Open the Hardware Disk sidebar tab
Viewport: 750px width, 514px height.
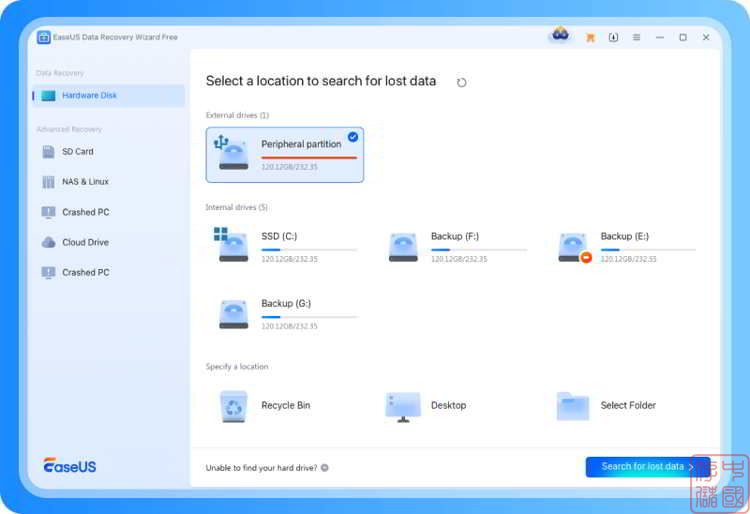pyautogui.click(x=89, y=96)
